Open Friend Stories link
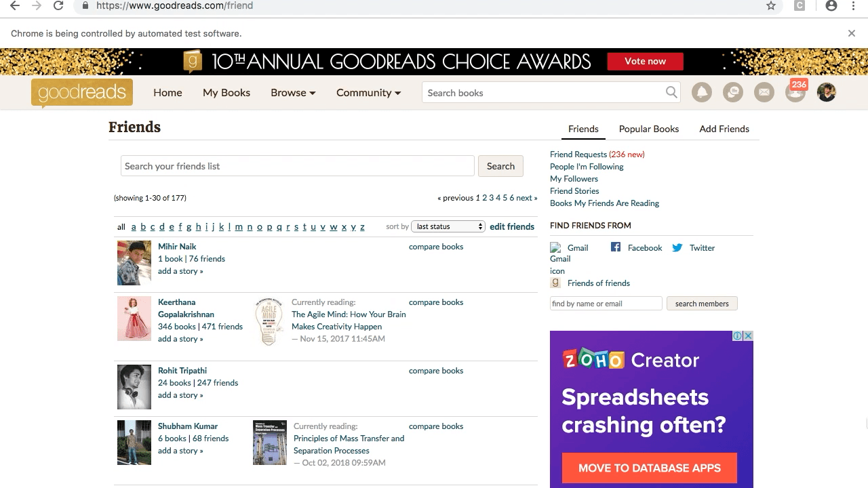868x488 pixels. click(x=574, y=191)
